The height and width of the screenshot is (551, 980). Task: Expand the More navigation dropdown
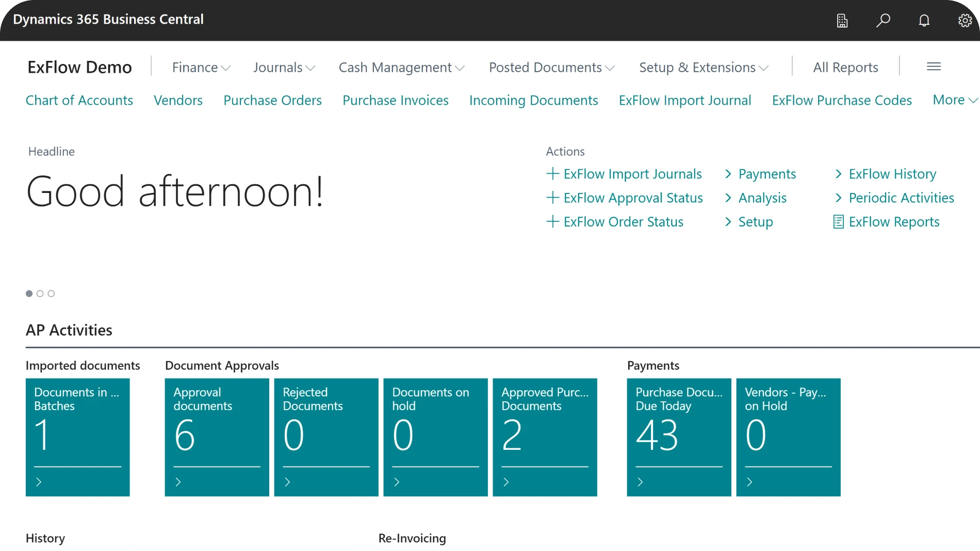[x=955, y=100]
